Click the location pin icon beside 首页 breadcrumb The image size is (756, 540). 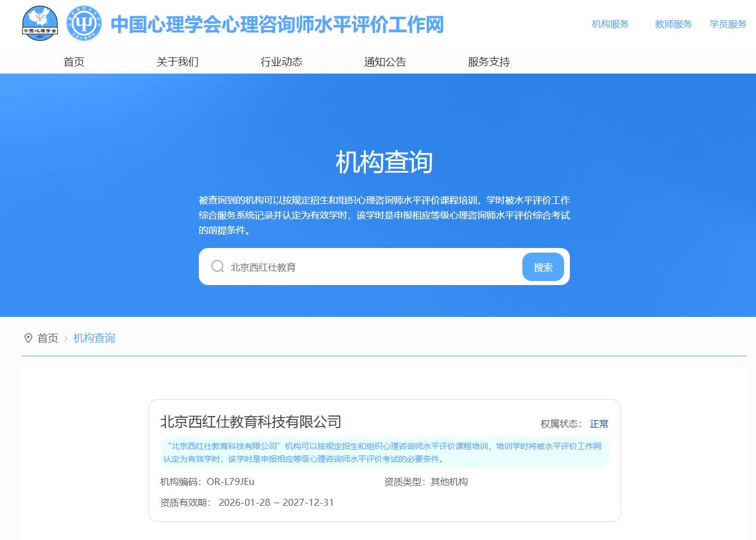28,338
